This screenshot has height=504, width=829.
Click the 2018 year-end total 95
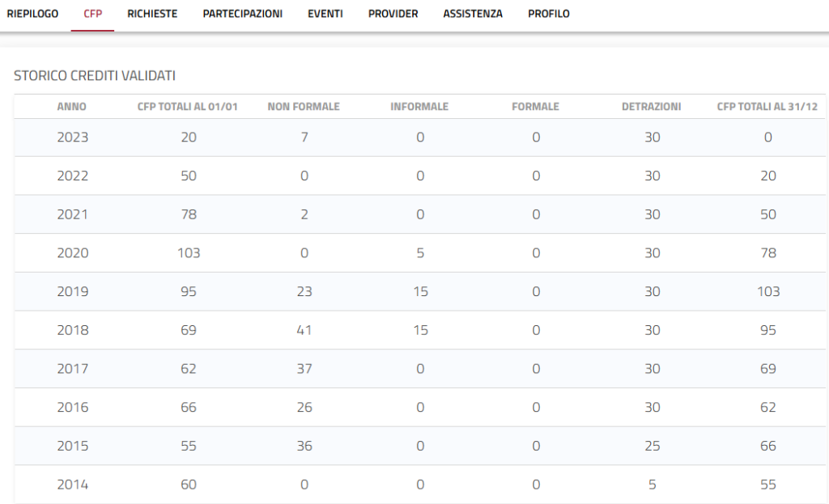[x=768, y=330]
